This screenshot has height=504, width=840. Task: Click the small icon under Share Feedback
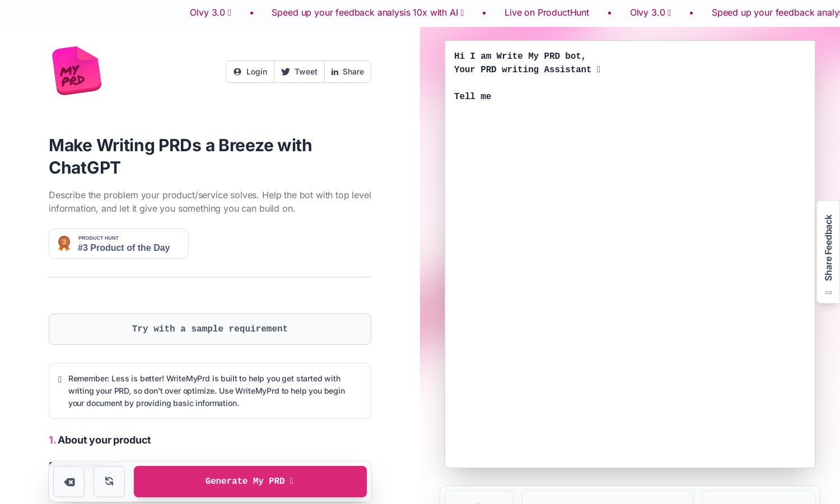(x=829, y=292)
